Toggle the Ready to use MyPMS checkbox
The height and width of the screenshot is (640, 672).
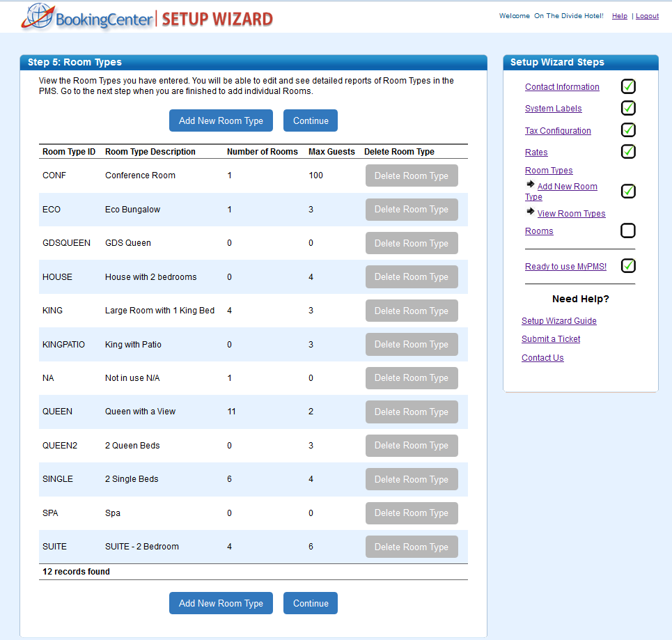628,266
